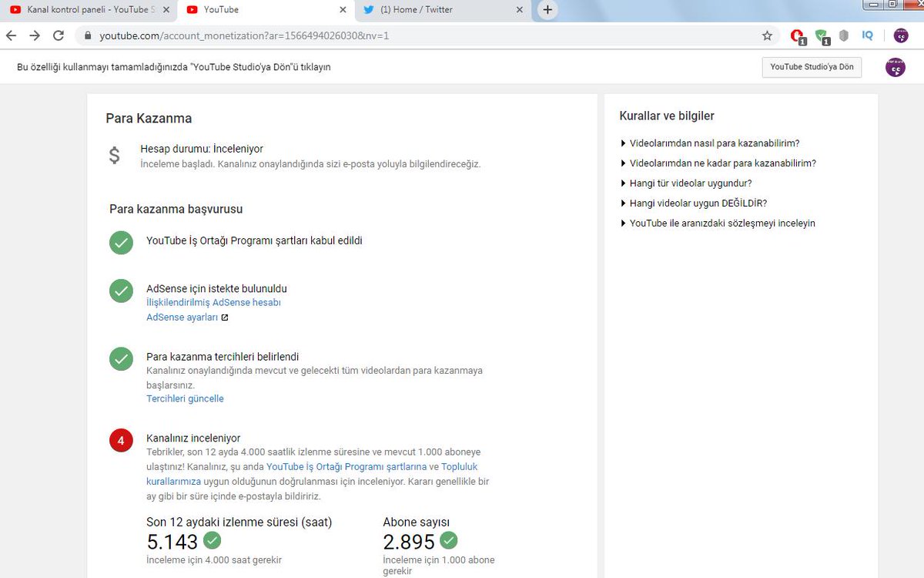Click the 2.895 subscriber count value
Screen dimensions: 924x578
409,542
